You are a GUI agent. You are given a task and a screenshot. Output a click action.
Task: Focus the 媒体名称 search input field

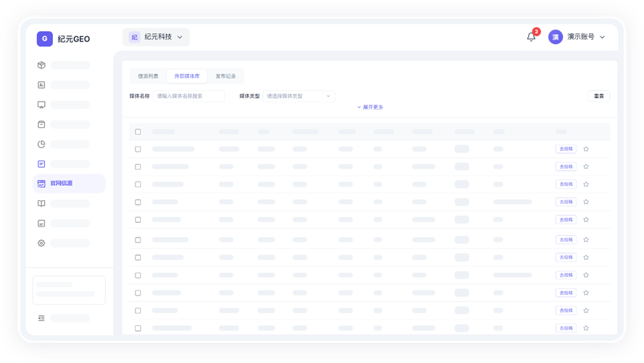point(189,97)
